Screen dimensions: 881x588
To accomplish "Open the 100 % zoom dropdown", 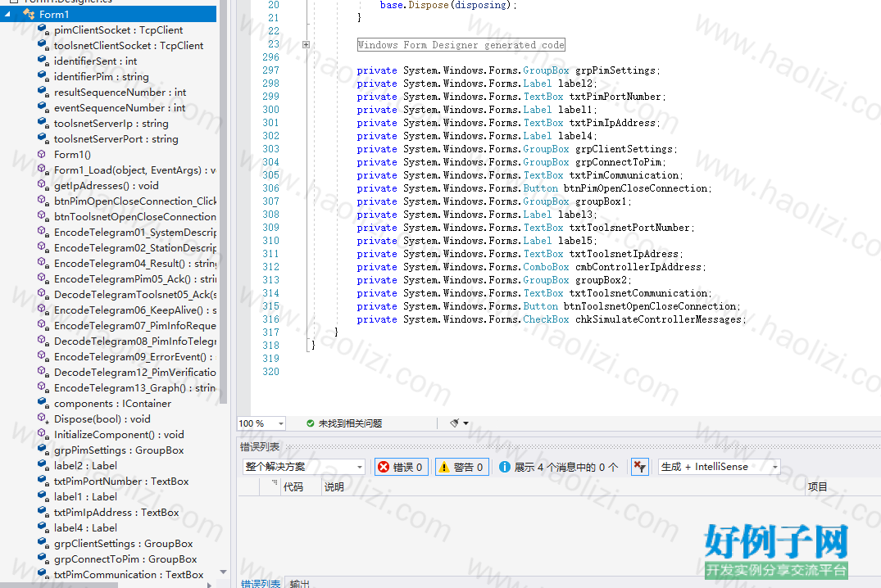I will 281,423.
